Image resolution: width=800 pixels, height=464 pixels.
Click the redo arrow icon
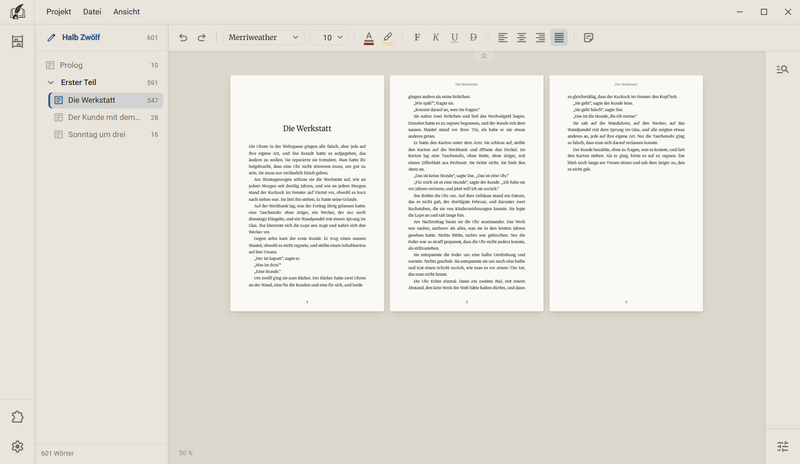[202, 37]
